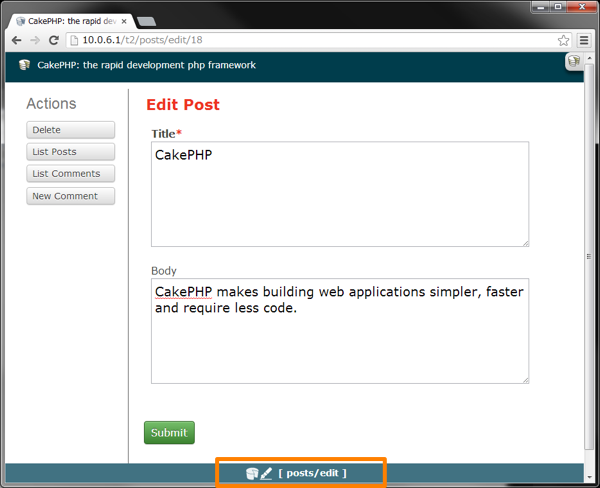The width and height of the screenshot is (600, 488).
Task: Click inside the Body text area
Action: click(x=340, y=331)
